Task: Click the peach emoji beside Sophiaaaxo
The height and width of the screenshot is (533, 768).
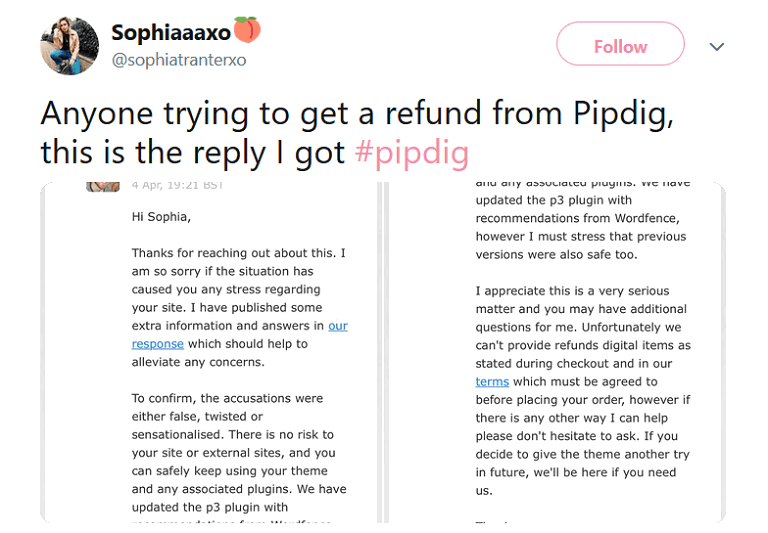Action: (x=247, y=29)
